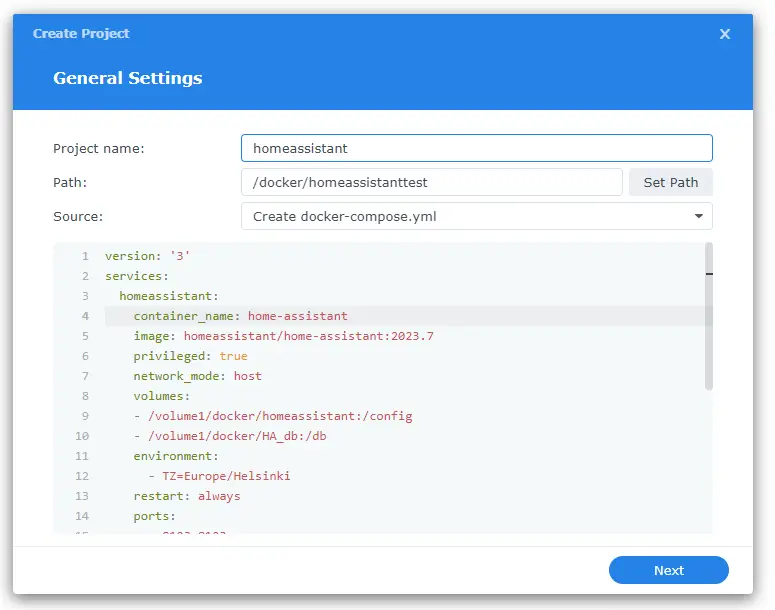Place cursor on restart: always line
The width and height of the screenshot is (775, 610).
(187, 496)
